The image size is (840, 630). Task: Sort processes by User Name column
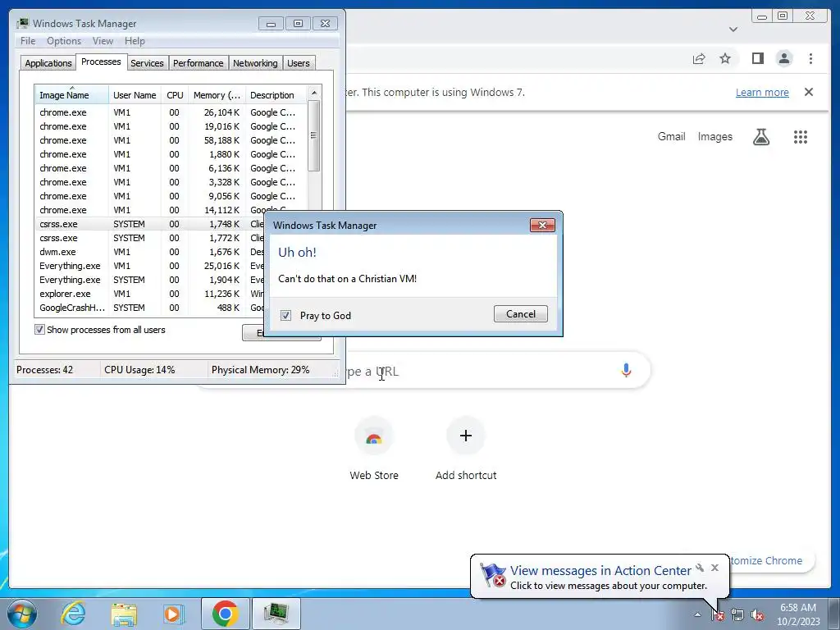[135, 95]
